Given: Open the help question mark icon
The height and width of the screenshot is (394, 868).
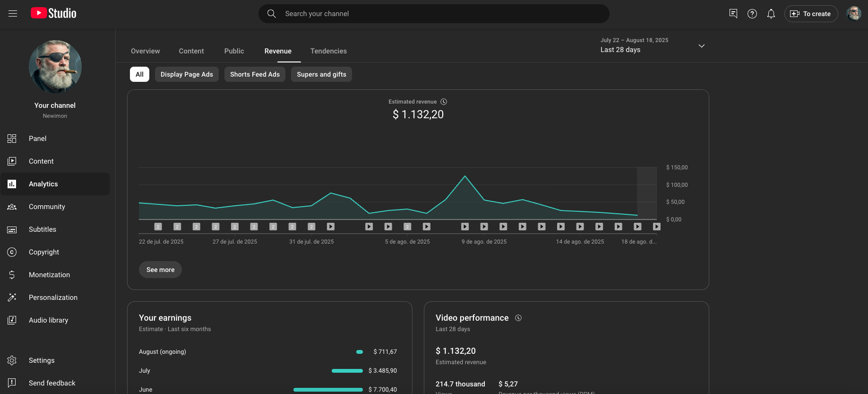Looking at the screenshot, I should pos(752,14).
